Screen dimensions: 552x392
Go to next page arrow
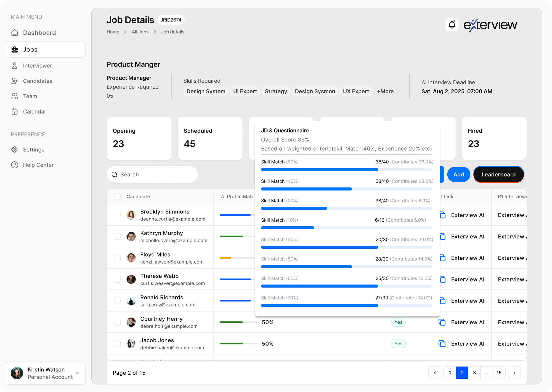[514, 373]
